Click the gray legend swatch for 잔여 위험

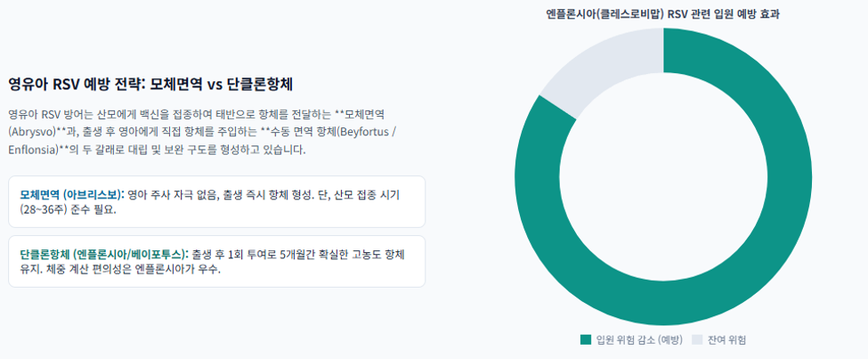pos(697,339)
